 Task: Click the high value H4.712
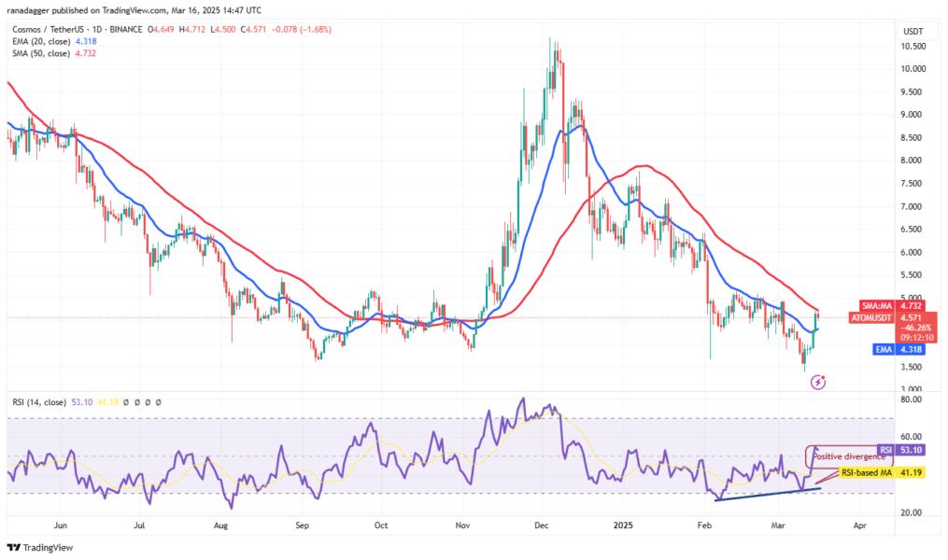[192, 29]
